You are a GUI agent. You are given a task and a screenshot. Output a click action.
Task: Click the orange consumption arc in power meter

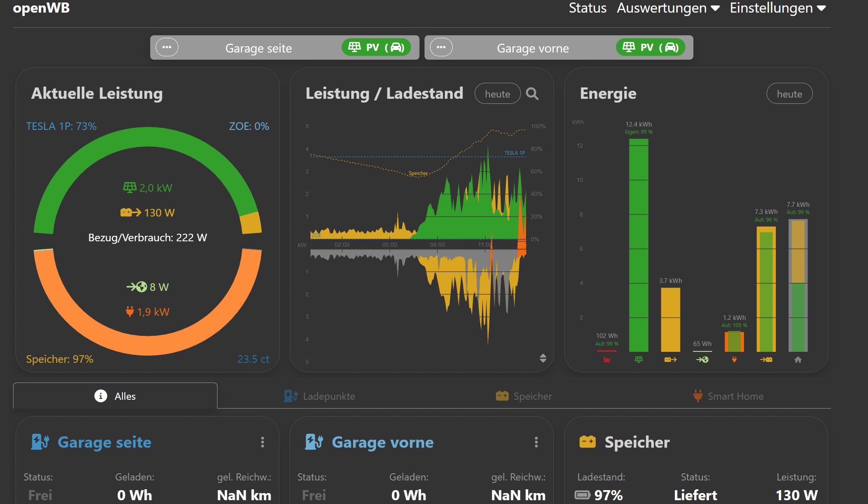click(148, 345)
